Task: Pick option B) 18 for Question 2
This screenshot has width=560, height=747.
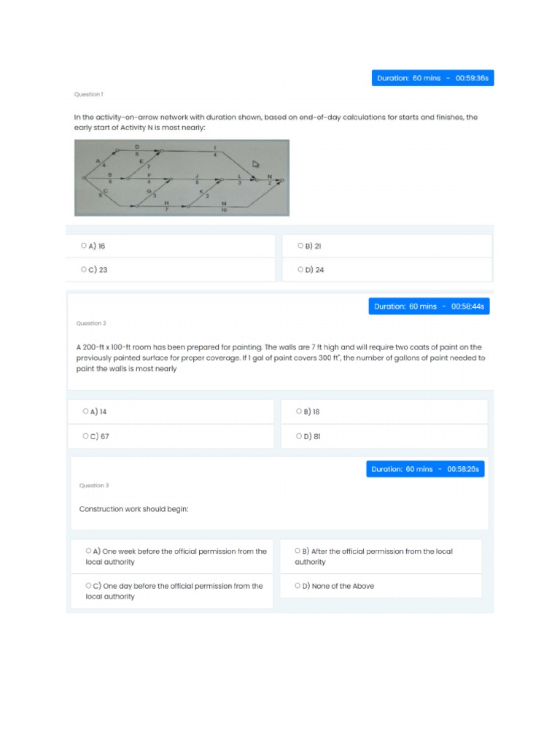Action: click(300, 411)
